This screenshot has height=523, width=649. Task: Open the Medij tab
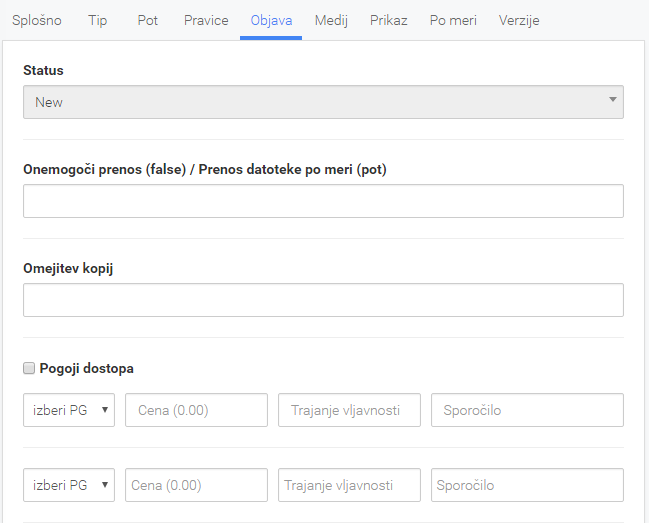pos(331,20)
